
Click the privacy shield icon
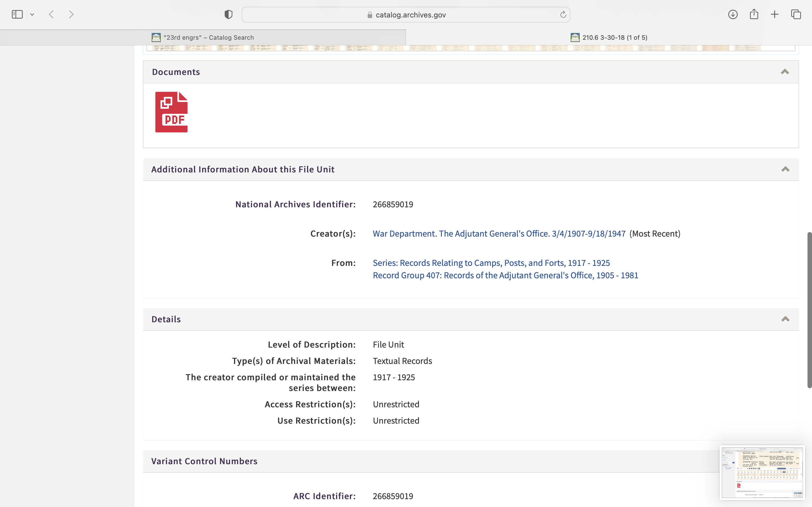click(x=228, y=14)
